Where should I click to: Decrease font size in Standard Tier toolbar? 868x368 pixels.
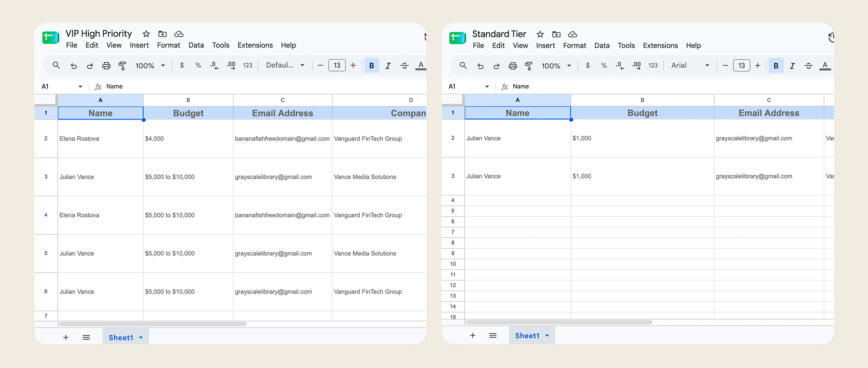[725, 65]
